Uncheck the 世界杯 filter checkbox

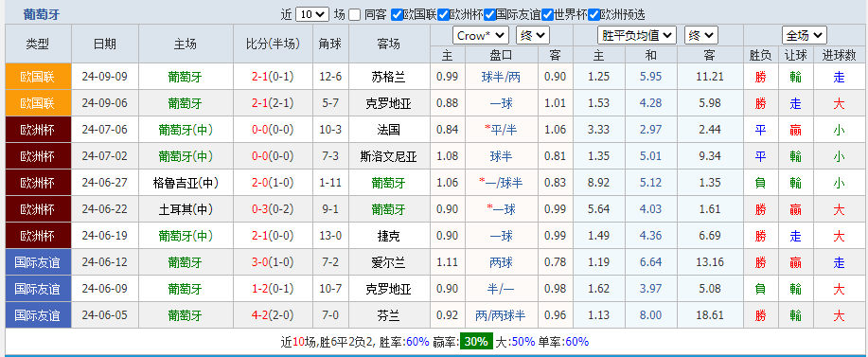(x=547, y=15)
